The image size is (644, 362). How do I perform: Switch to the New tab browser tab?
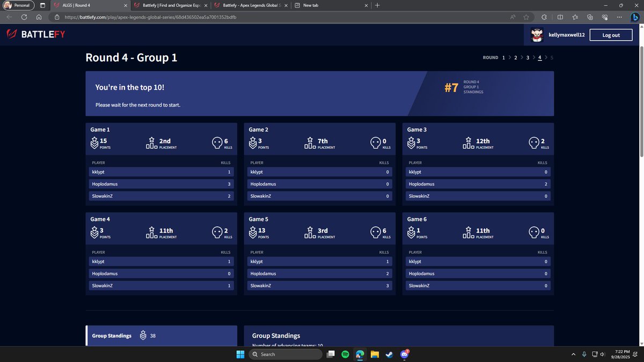point(332,5)
